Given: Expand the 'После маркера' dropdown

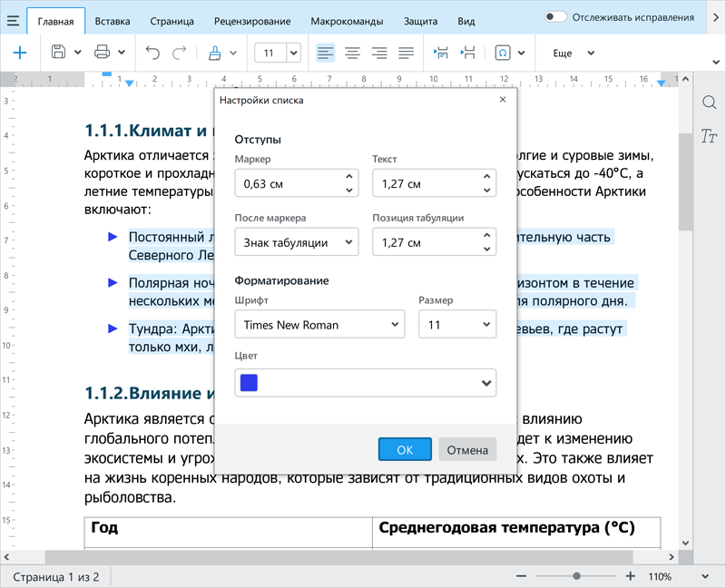Looking at the screenshot, I should point(296,242).
